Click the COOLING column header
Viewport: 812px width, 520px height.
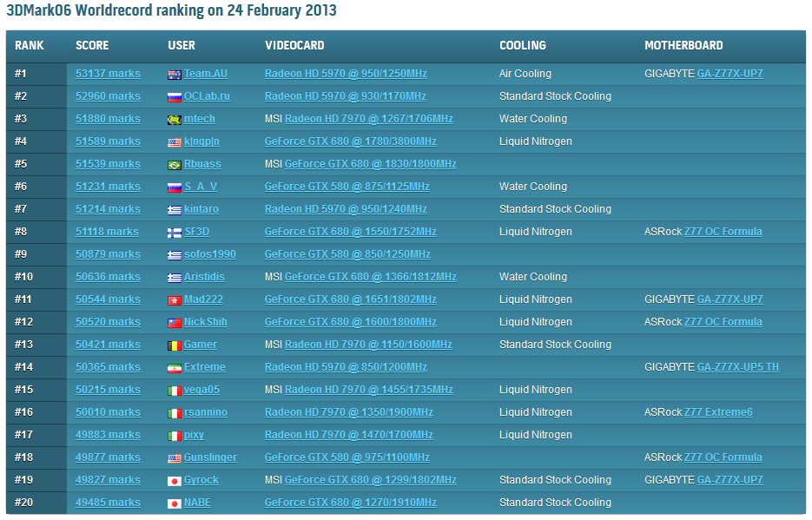(523, 45)
